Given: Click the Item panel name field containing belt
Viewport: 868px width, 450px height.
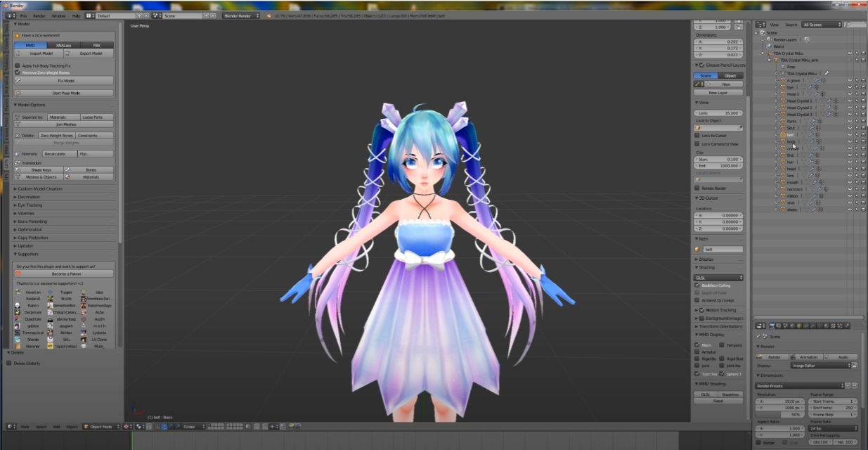Looking at the screenshot, I should [722, 249].
